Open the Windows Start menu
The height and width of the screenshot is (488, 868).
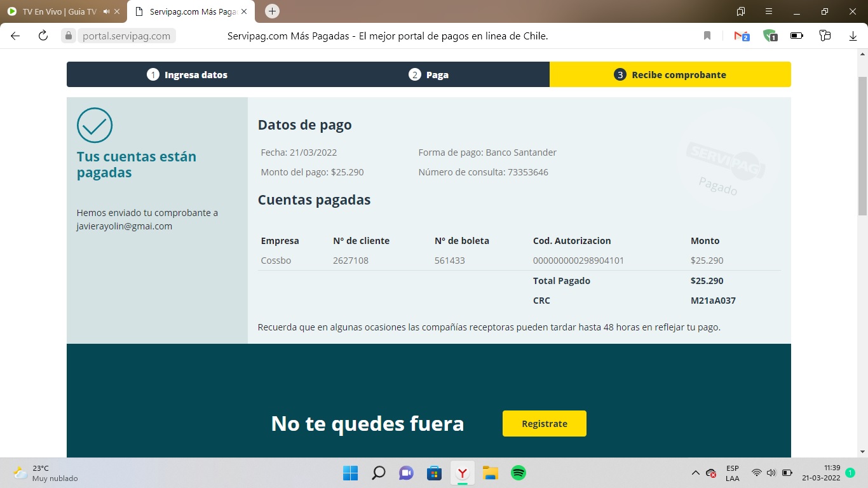click(351, 473)
